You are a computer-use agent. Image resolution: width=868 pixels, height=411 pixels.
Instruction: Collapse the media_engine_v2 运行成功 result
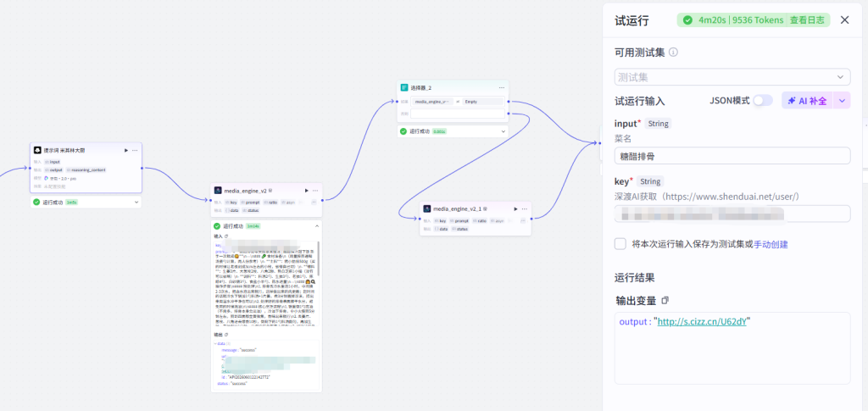(317, 226)
